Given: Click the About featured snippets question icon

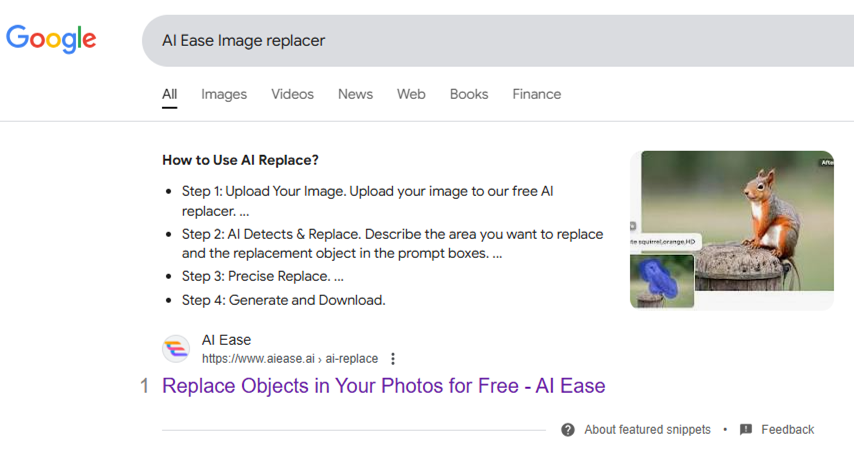Looking at the screenshot, I should coord(568,430).
